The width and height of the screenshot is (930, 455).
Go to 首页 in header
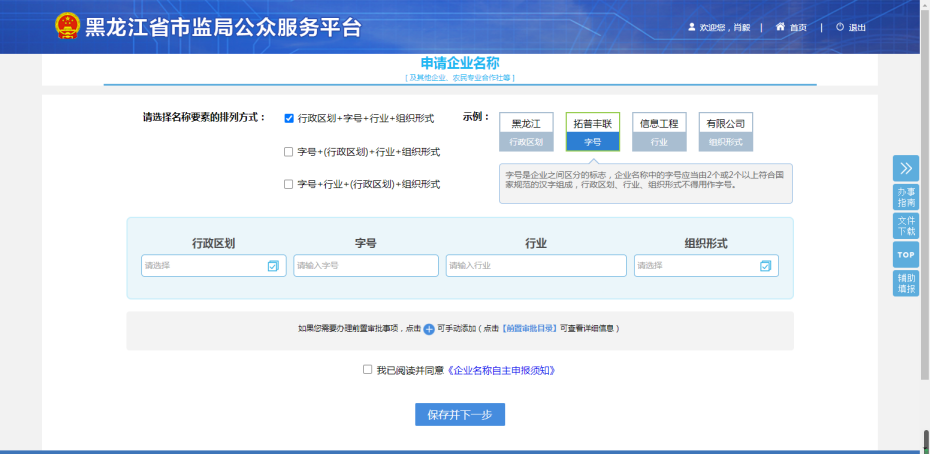point(798,27)
